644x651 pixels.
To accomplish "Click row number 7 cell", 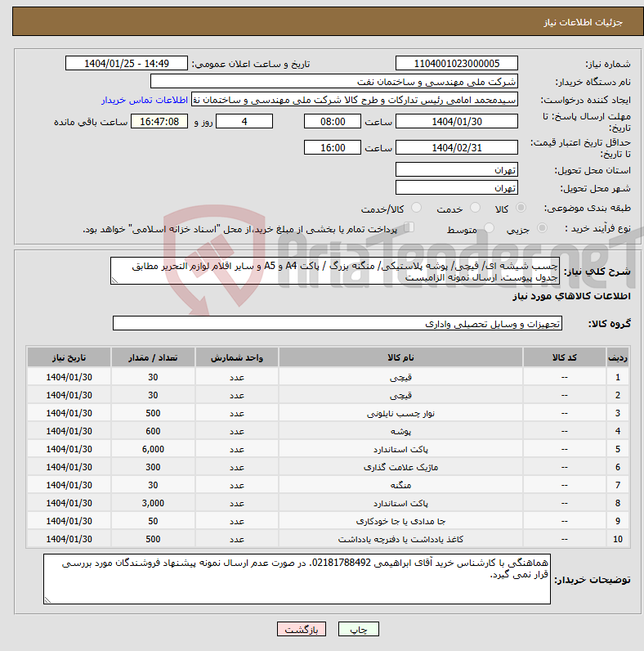I will coord(618,485).
